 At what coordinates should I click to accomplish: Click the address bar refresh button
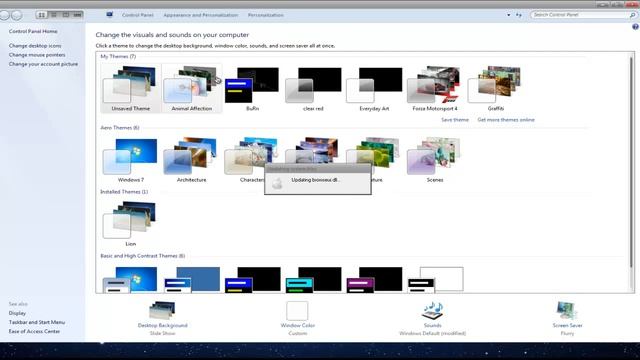(519, 15)
